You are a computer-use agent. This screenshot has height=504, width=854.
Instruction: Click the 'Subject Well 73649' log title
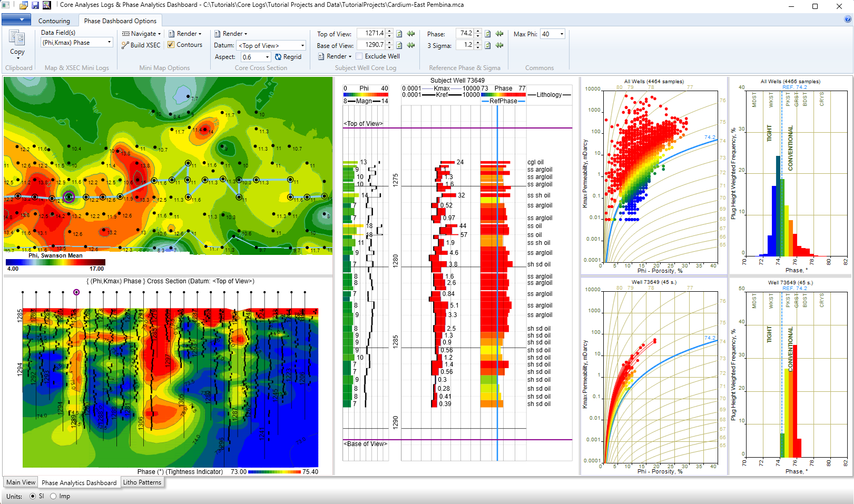coord(457,81)
